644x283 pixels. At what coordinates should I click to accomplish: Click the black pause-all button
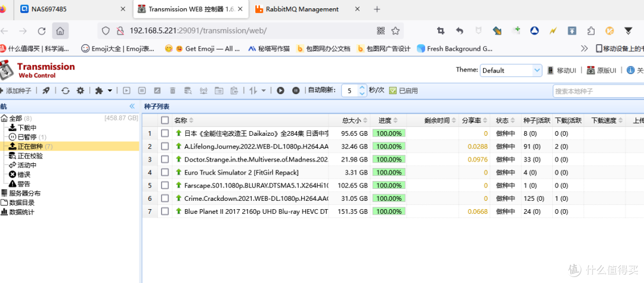point(296,91)
